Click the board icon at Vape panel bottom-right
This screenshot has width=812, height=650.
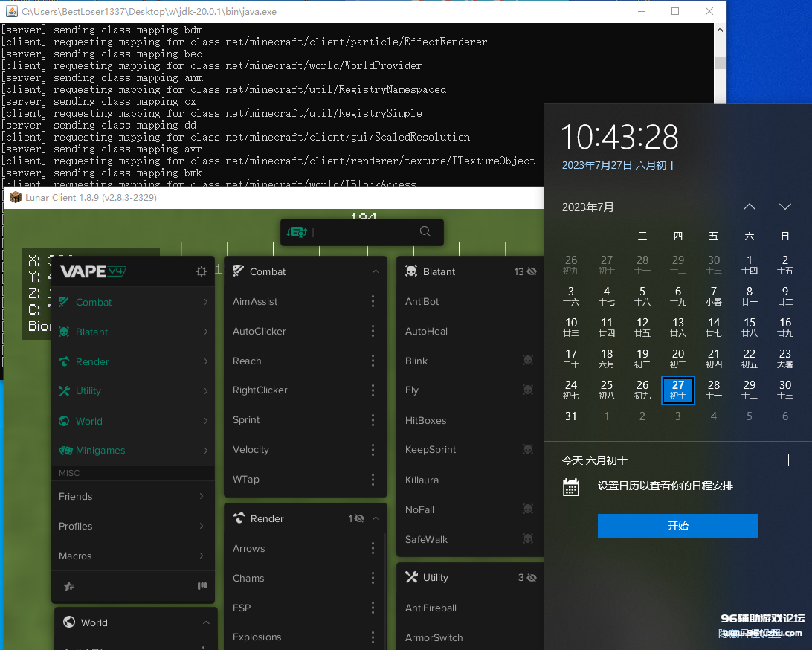coord(202,586)
